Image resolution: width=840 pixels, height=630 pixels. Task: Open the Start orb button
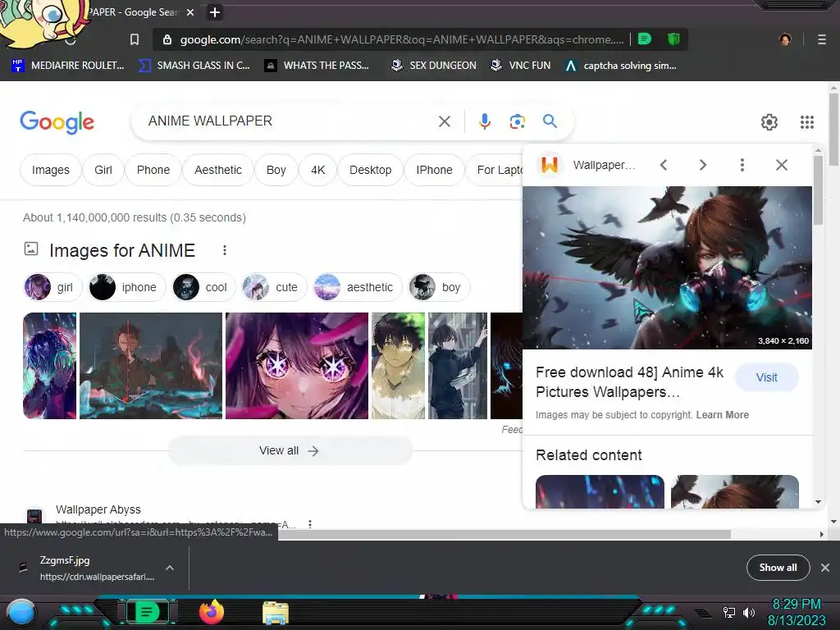(21, 613)
